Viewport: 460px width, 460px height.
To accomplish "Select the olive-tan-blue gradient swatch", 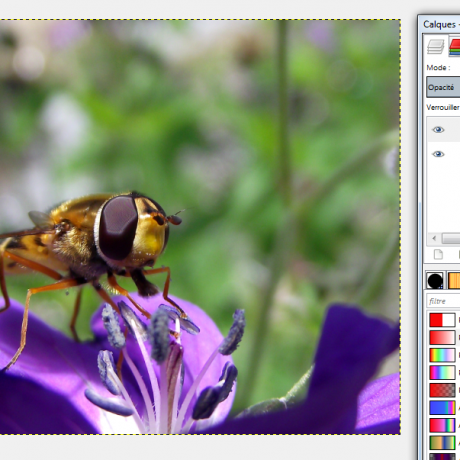I will point(442,443).
